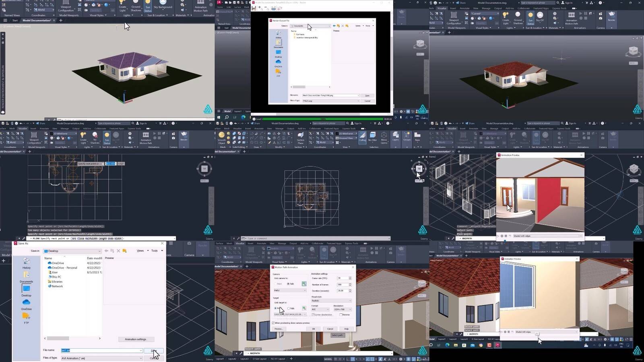Viewport: 644px width, 362px height.
Task: Click Move Gizmo tool in middle ribbon
Action: click(x=384, y=138)
